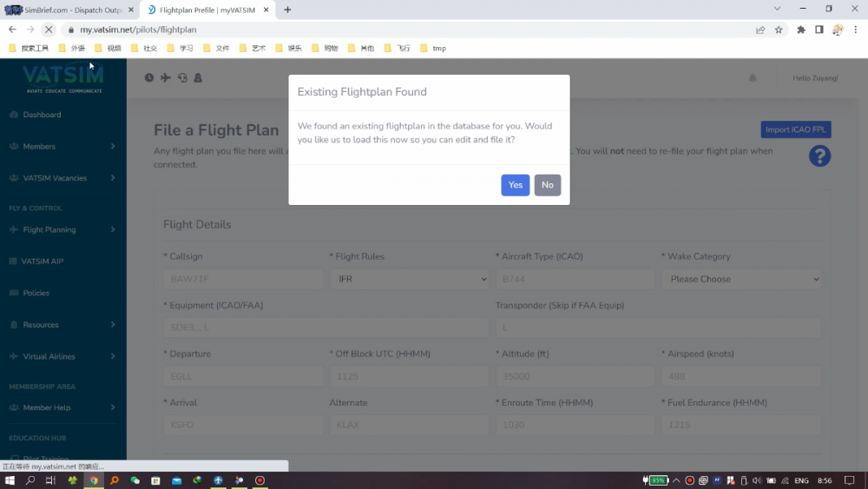Open the notifications bell icon
The width and height of the screenshot is (868, 489).
click(753, 78)
